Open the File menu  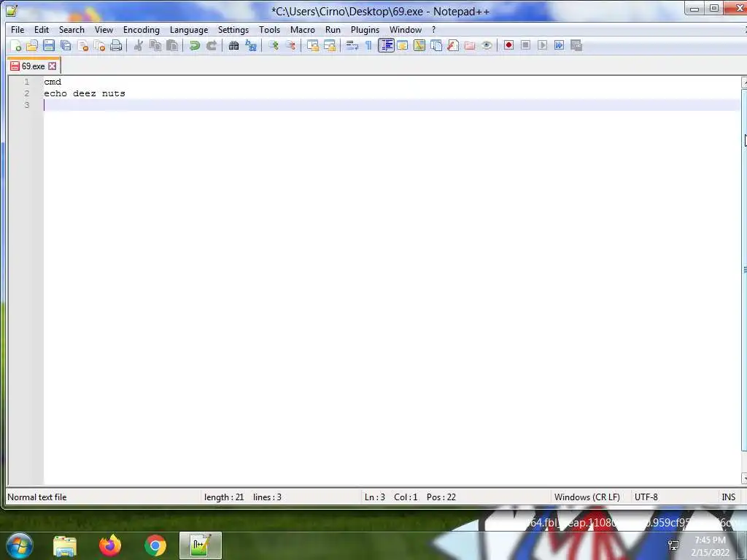click(18, 29)
